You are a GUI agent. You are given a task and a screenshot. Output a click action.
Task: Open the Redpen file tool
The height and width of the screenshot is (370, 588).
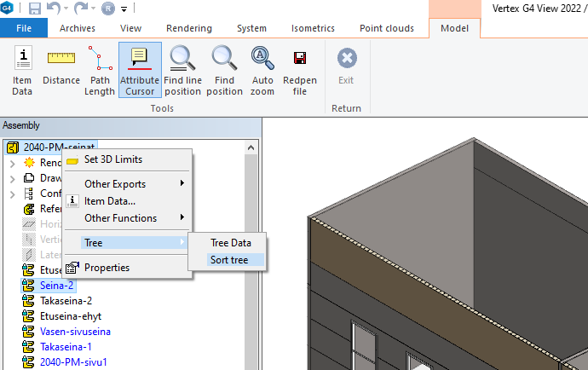[x=300, y=70]
